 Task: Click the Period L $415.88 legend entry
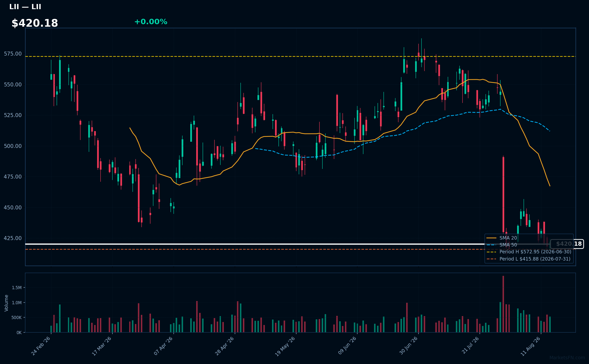tap(528, 259)
